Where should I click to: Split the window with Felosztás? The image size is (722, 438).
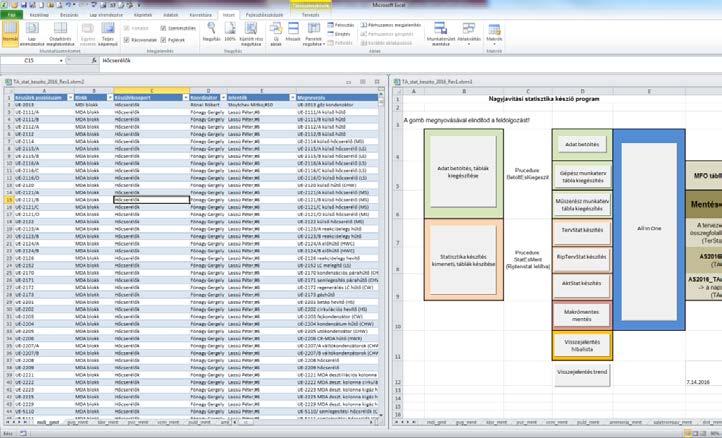pos(341,25)
